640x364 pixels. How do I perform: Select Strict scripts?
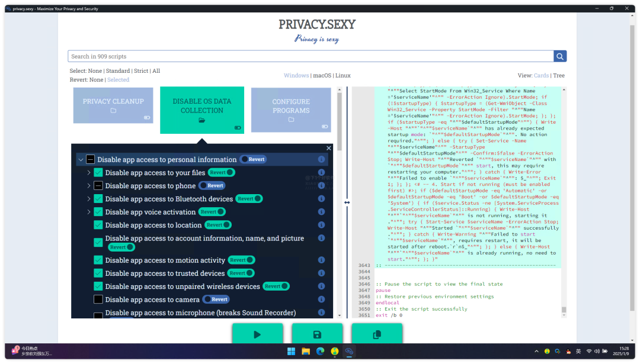[x=141, y=70]
